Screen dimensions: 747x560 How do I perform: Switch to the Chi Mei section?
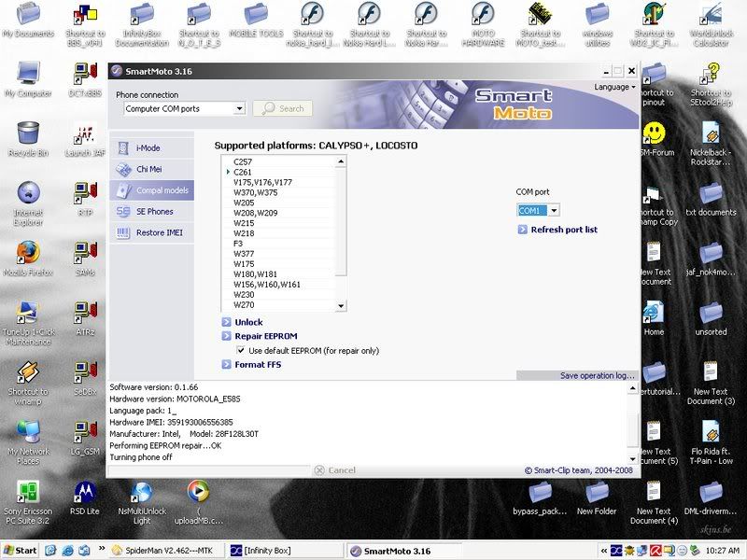pos(152,169)
